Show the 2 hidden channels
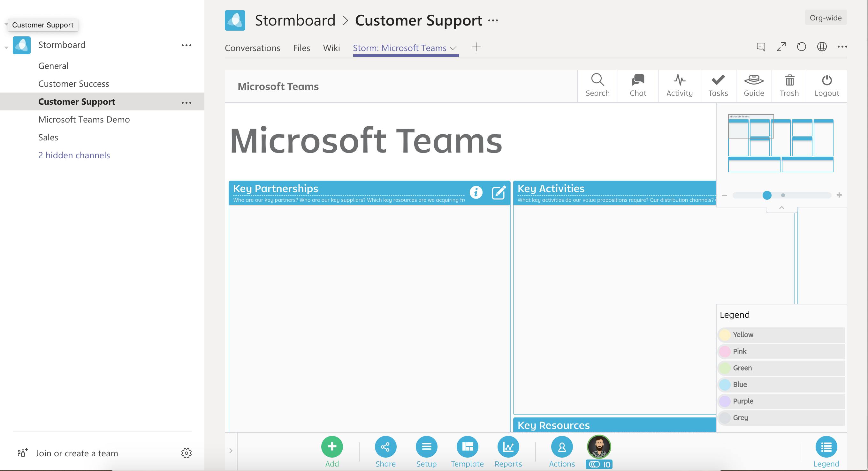The image size is (868, 471). tap(74, 155)
